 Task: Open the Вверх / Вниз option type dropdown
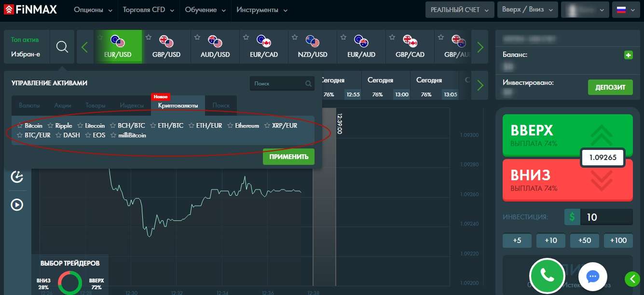pyautogui.click(x=528, y=10)
